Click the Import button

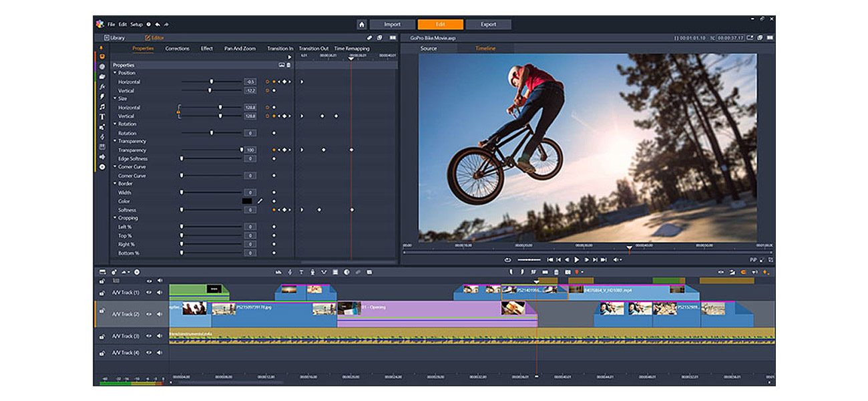click(392, 24)
